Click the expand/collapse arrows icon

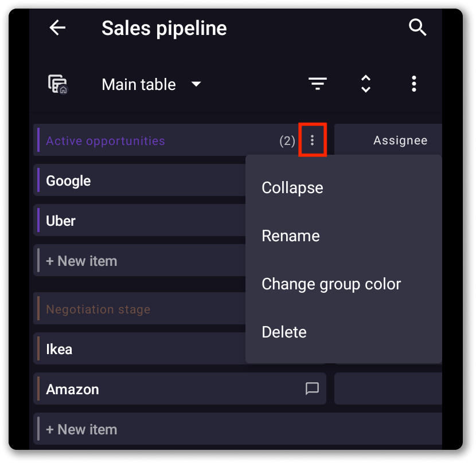coord(366,84)
